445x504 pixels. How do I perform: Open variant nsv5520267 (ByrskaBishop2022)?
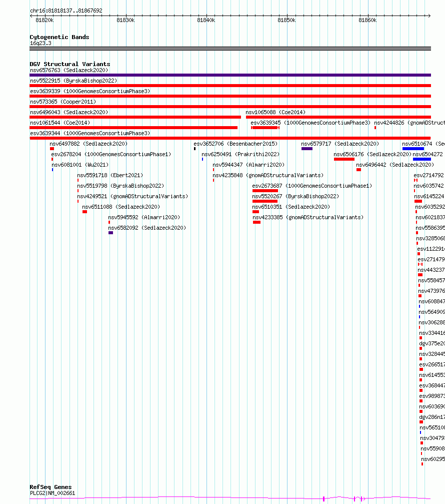(295, 196)
